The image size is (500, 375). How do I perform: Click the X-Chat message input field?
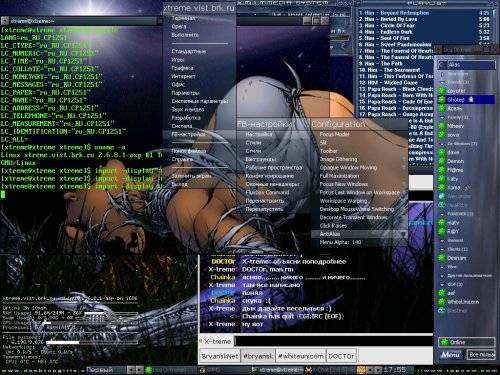(333, 341)
